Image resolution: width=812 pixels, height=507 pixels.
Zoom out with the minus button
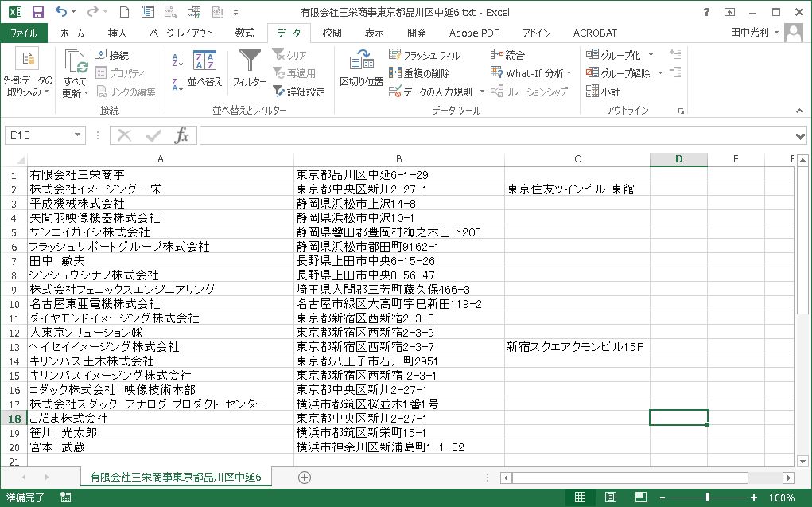[x=662, y=497]
